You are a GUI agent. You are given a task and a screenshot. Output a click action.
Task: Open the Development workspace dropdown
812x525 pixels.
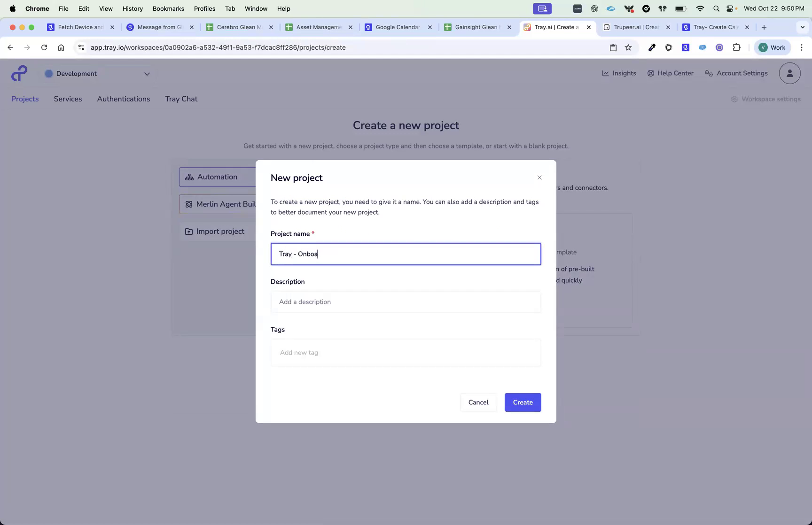pyautogui.click(x=147, y=74)
